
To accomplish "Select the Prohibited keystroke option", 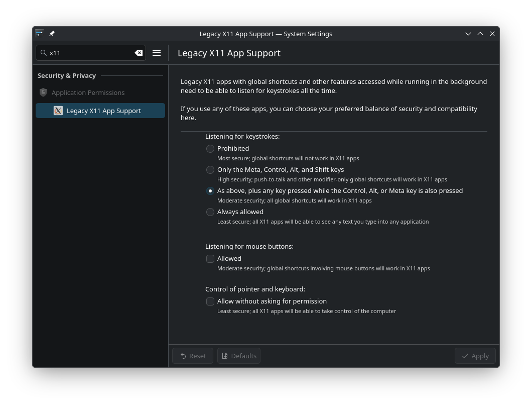I will pos(210,148).
